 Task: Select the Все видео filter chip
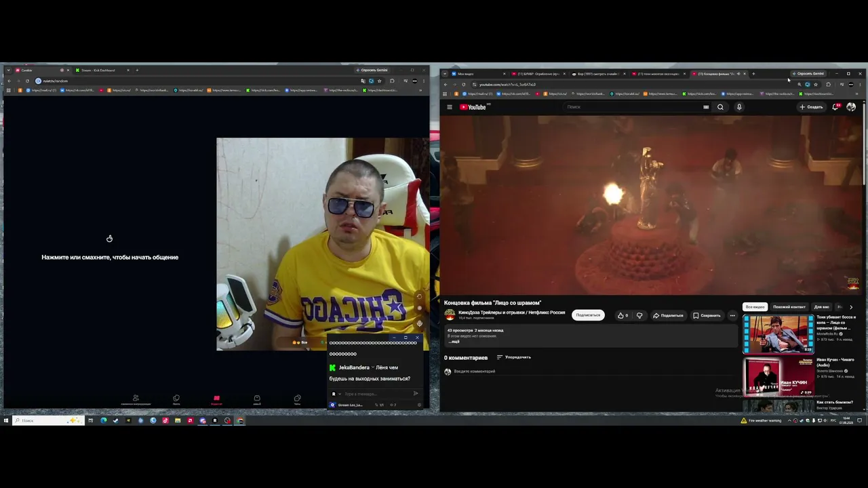click(x=755, y=307)
